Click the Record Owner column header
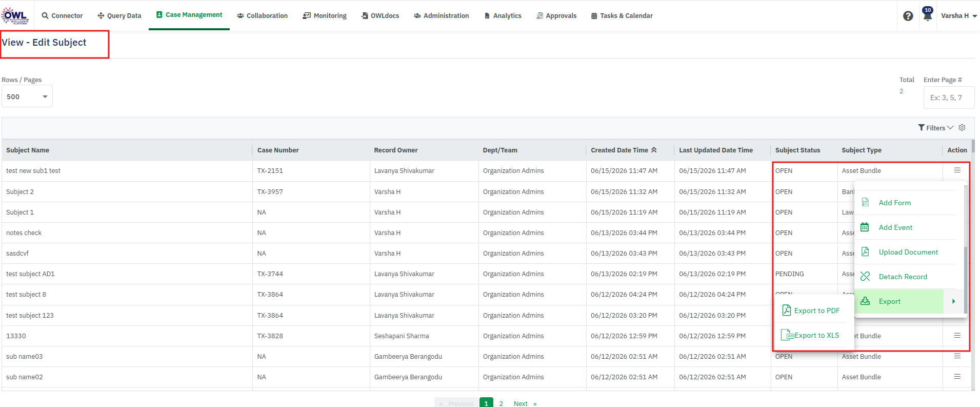 tap(396, 150)
